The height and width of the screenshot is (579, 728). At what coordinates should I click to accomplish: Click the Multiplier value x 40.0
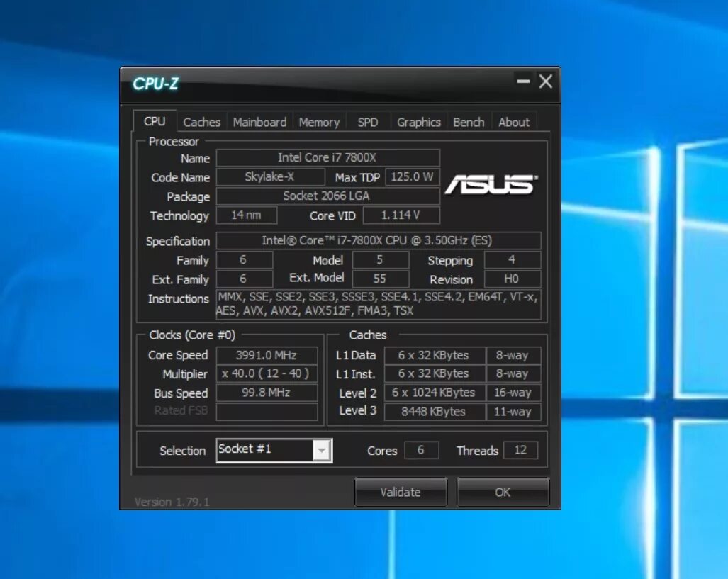(x=267, y=373)
